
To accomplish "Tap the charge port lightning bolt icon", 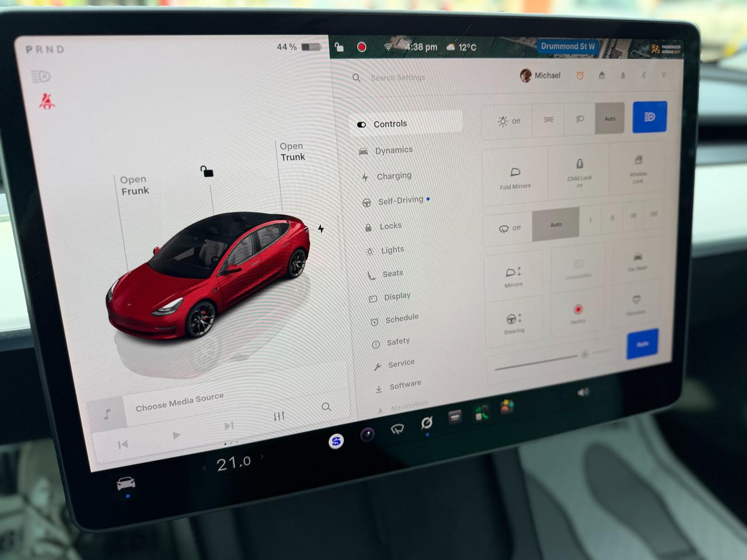I will [x=321, y=229].
